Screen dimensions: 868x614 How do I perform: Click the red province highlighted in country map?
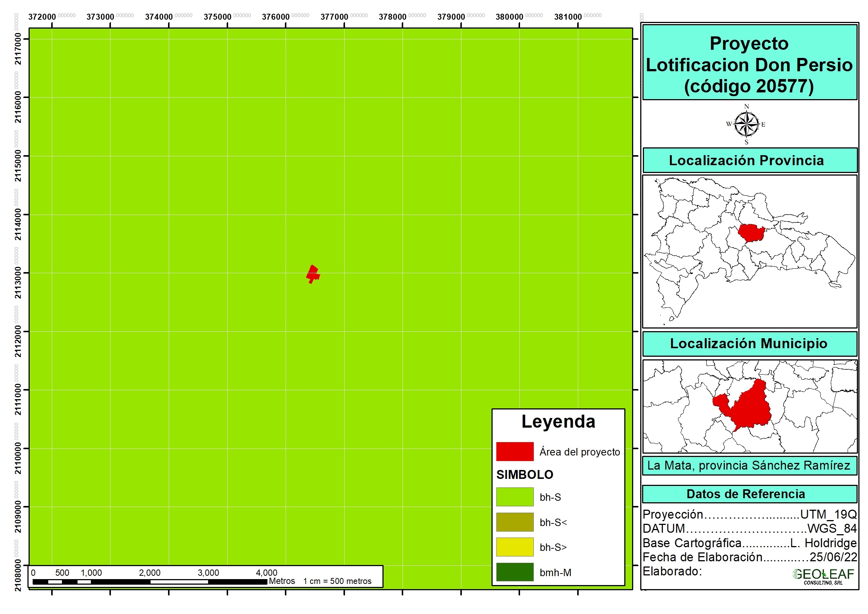(x=750, y=233)
